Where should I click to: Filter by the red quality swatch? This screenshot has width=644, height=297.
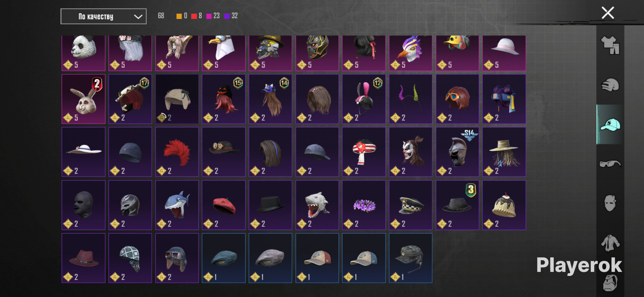(x=194, y=16)
